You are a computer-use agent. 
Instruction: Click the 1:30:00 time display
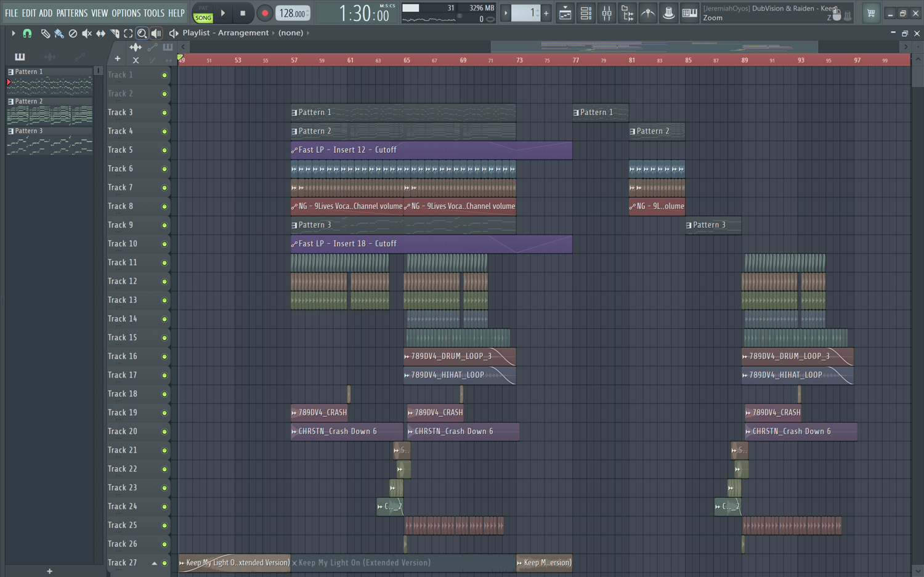[364, 14]
